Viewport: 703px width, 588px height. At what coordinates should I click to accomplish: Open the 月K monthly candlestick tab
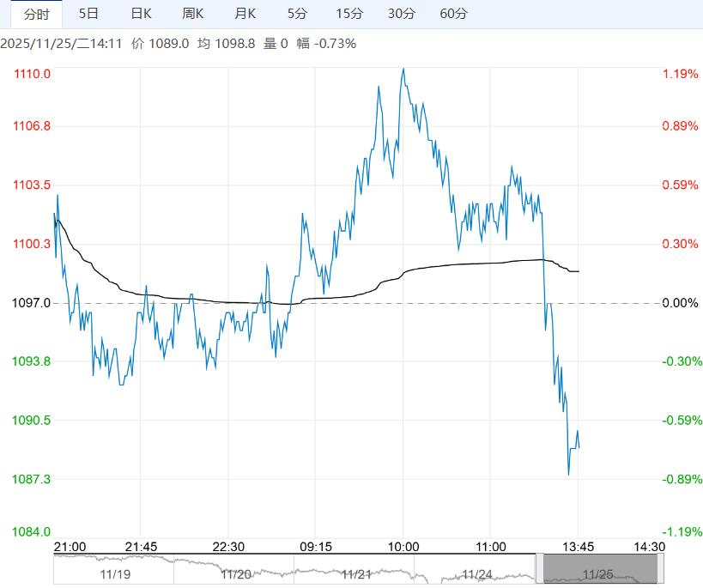point(245,14)
